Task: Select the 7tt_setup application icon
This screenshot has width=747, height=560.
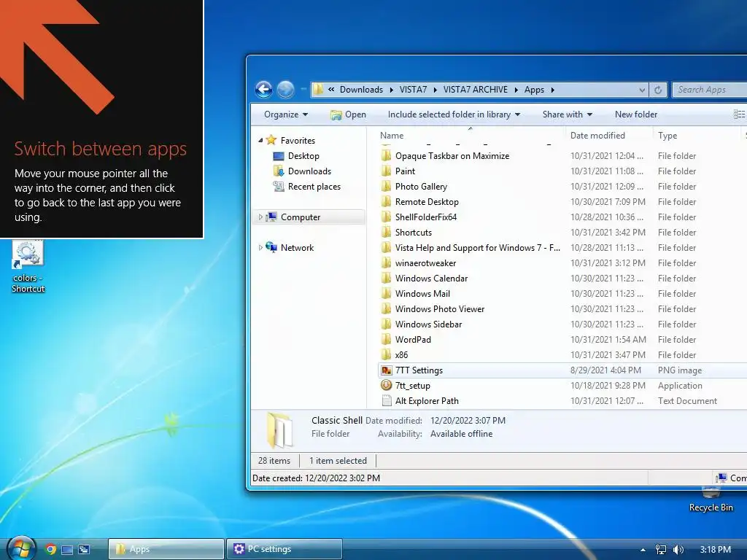Action: tap(387, 385)
